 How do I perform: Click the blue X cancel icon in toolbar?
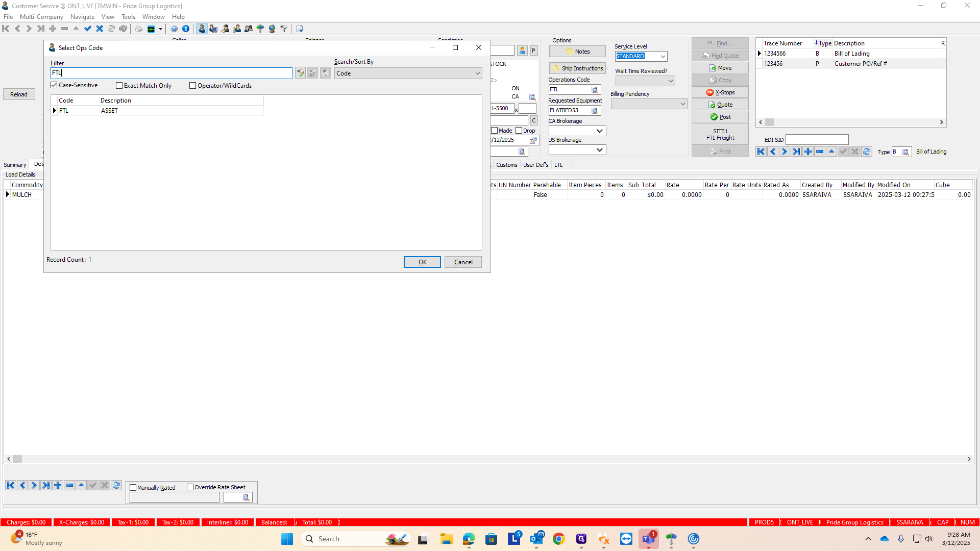[100, 29]
